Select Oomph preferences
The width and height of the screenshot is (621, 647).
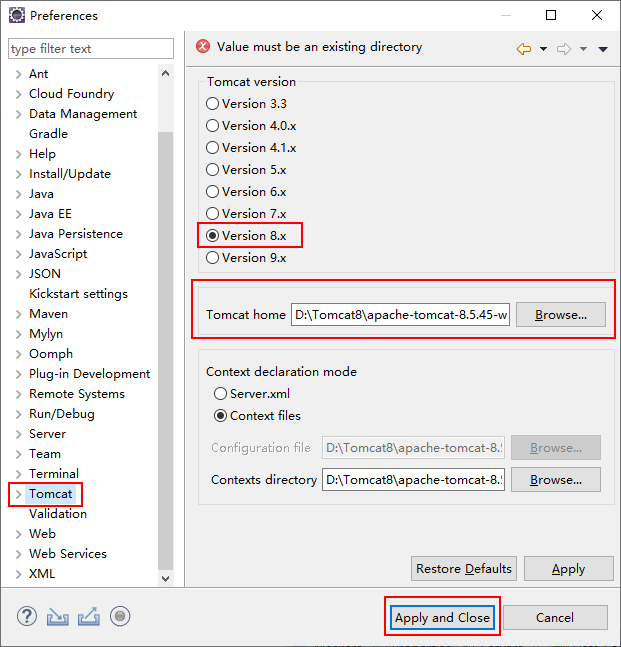click(x=51, y=354)
